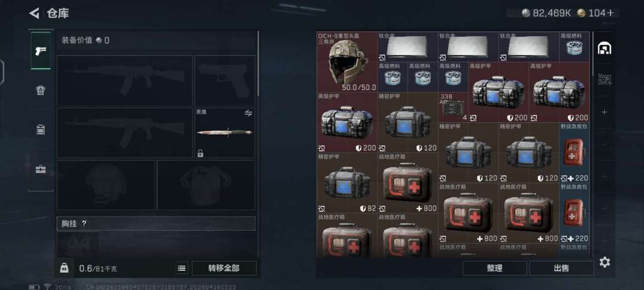Image resolution: width=644 pixels, height=290 pixels.
Task: Open the second storage crate icon on right
Action: tap(604, 79)
